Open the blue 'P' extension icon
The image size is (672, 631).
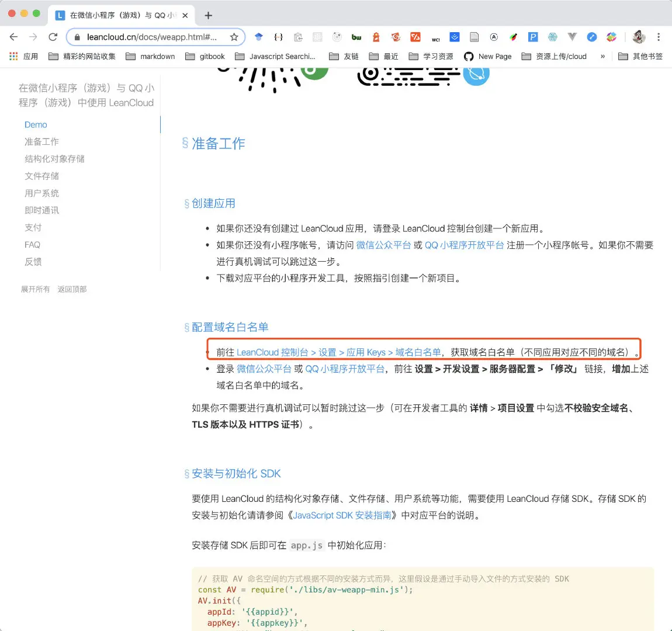[x=533, y=37]
